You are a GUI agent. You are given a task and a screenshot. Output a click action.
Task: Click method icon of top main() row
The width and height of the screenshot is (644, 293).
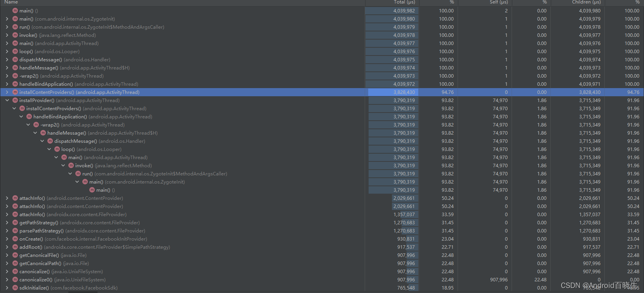(x=15, y=10)
